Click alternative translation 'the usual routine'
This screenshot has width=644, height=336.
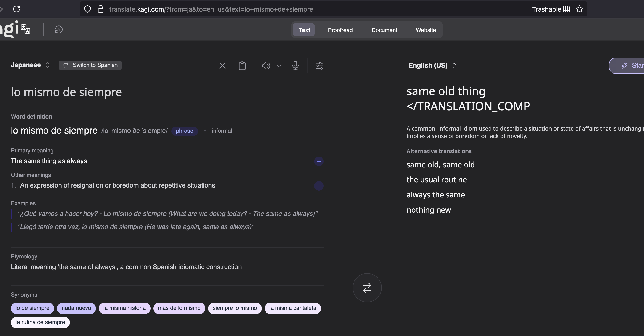437,180
